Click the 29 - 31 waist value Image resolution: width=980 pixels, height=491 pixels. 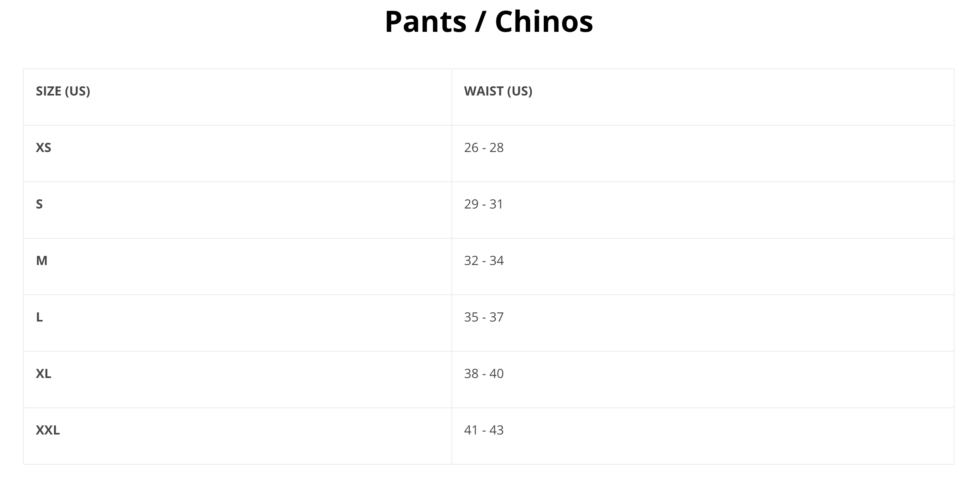[484, 205]
